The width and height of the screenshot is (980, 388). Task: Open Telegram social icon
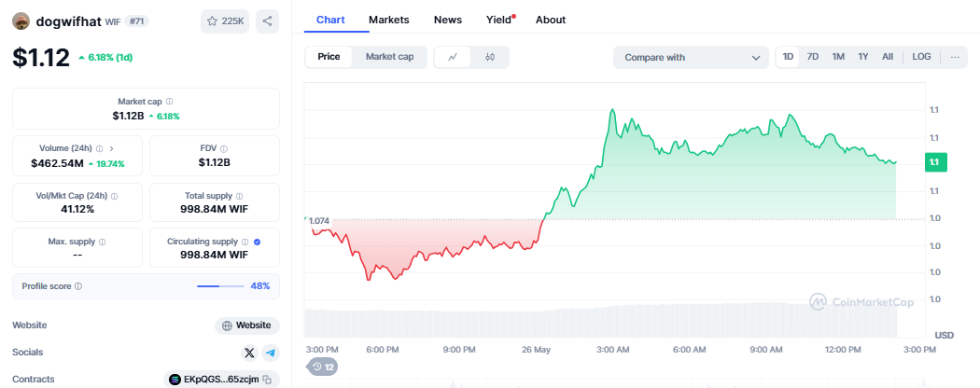coord(270,353)
